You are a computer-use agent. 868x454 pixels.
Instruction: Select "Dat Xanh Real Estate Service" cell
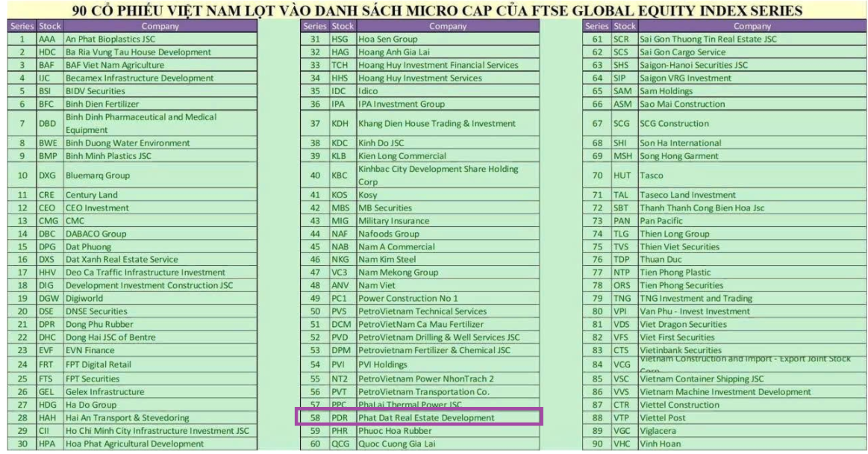coord(160,259)
